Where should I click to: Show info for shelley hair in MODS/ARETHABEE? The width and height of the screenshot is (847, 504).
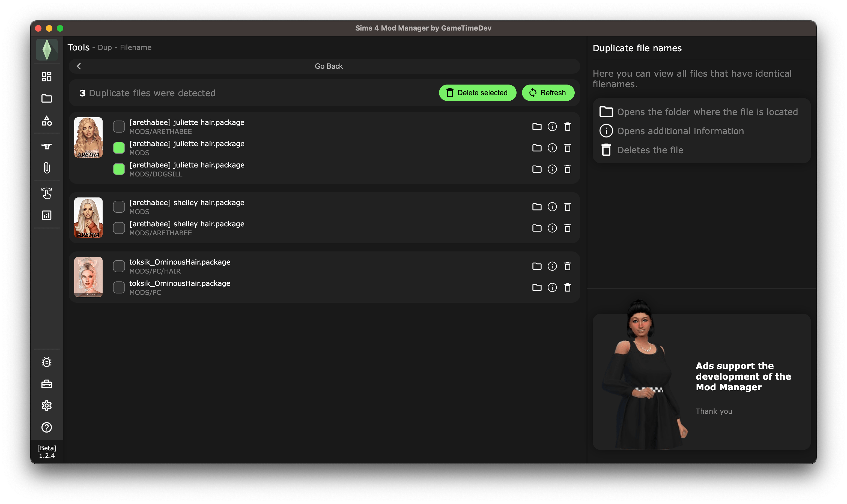(552, 228)
